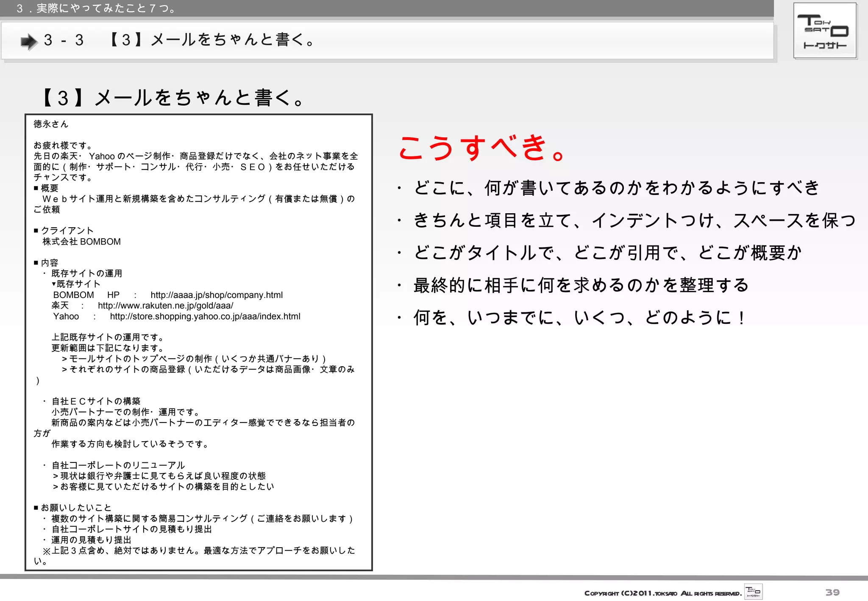Open the aaaa.jp/shop/company.html link

coord(217,295)
